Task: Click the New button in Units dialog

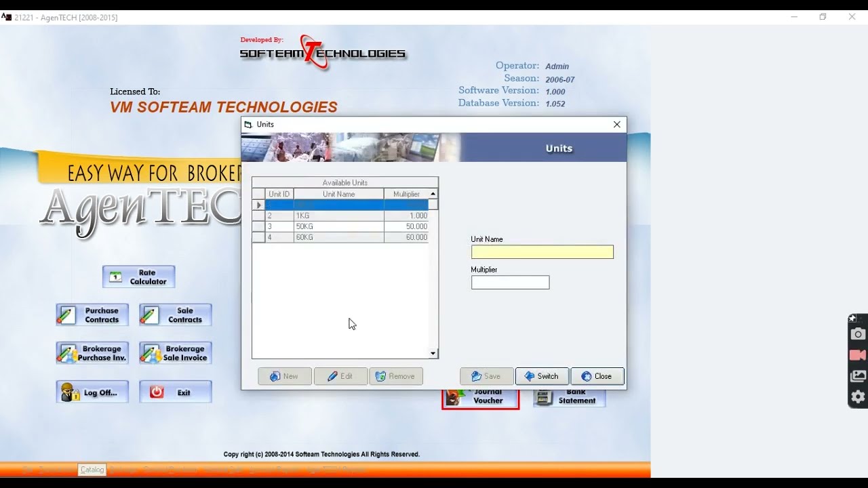Action: (285, 376)
